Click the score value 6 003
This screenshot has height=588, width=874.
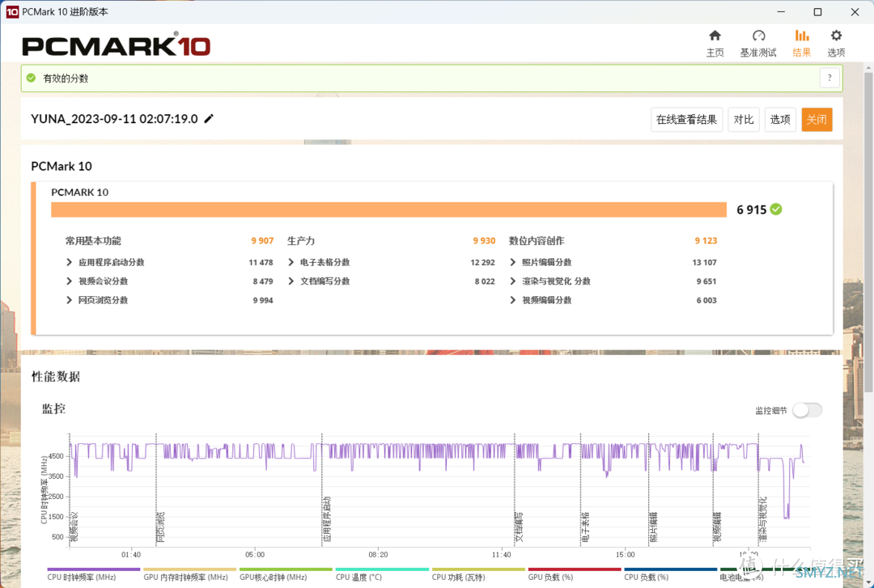click(x=706, y=300)
